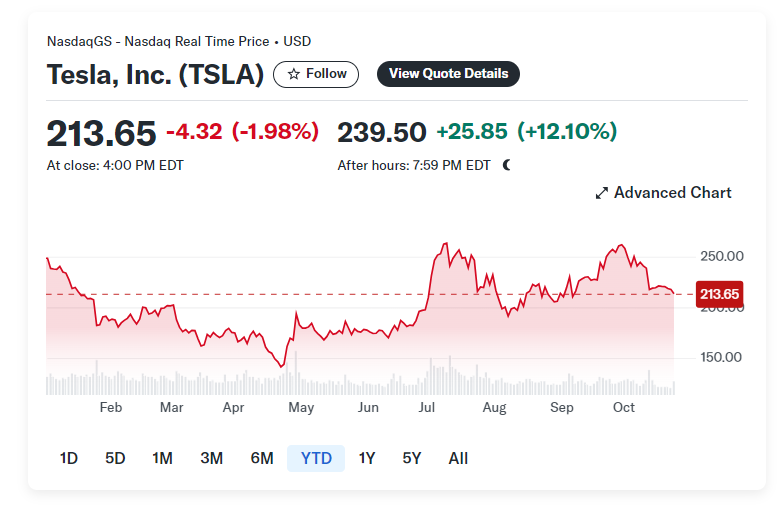Switch chart to 5Y range

click(412, 459)
